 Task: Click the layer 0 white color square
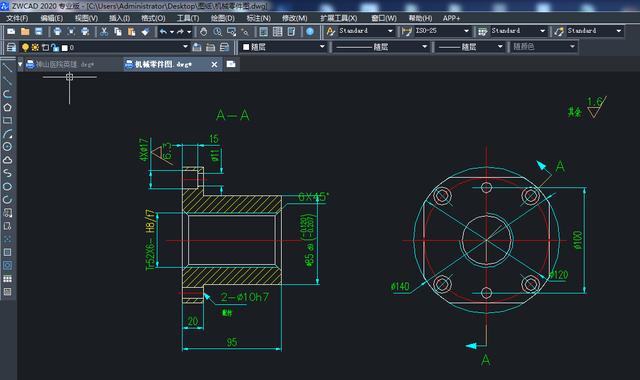(64, 48)
